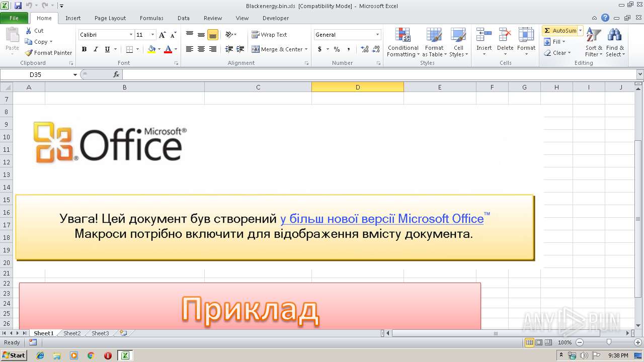This screenshot has height=362, width=644.
Task: Click the Insert Function fx icon
Action: point(116,74)
